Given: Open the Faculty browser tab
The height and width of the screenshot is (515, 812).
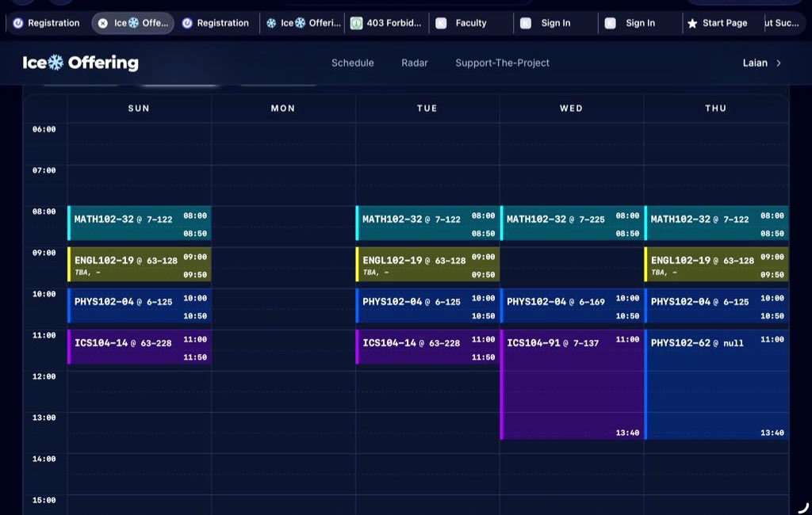Looking at the screenshot, I should click(471, 23).
